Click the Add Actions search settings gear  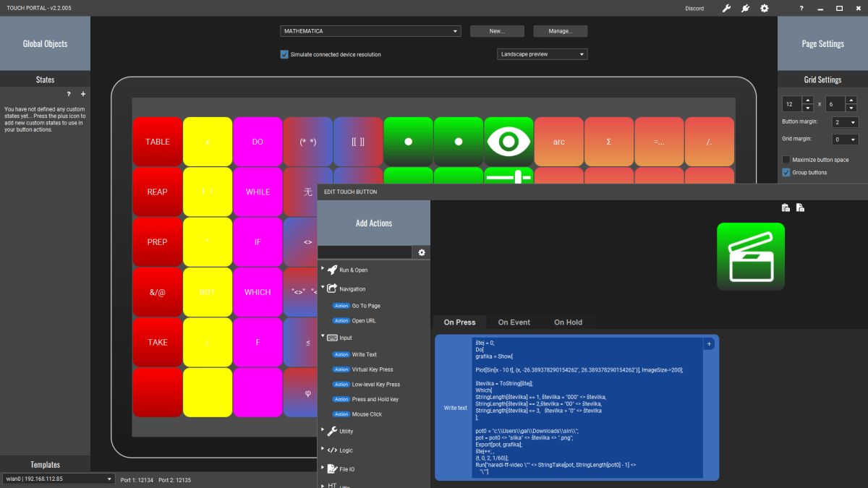click(422, 252)
